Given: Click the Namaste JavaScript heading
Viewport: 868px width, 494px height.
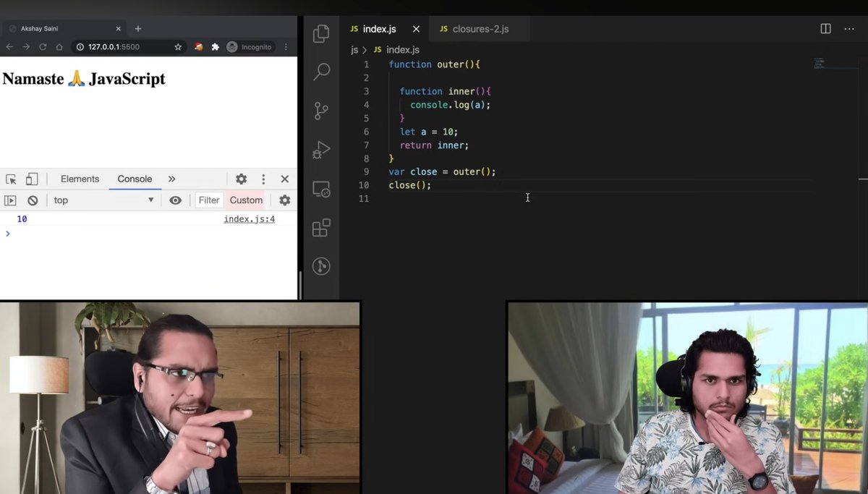Looking at the screenshot, I should point(84,79).
